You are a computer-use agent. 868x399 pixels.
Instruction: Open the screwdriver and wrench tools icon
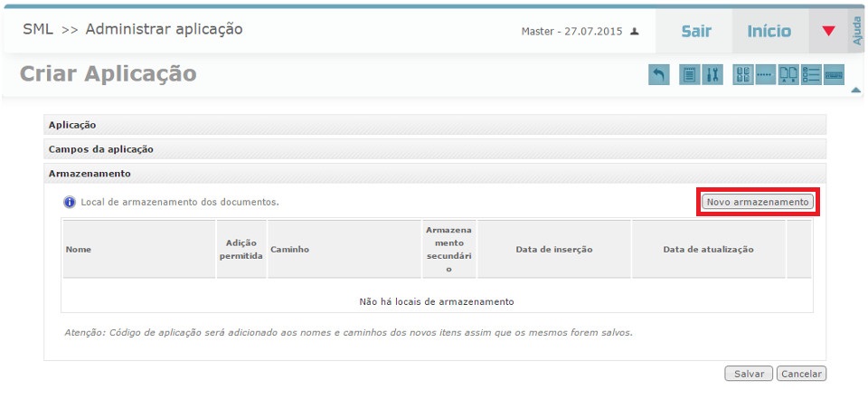[712, 75]
